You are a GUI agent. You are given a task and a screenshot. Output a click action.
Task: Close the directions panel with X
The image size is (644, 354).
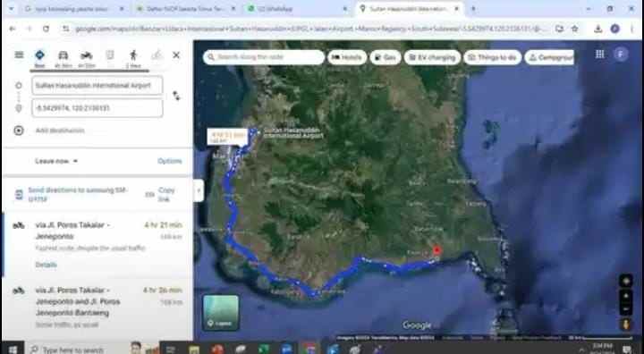coord(176,55)
